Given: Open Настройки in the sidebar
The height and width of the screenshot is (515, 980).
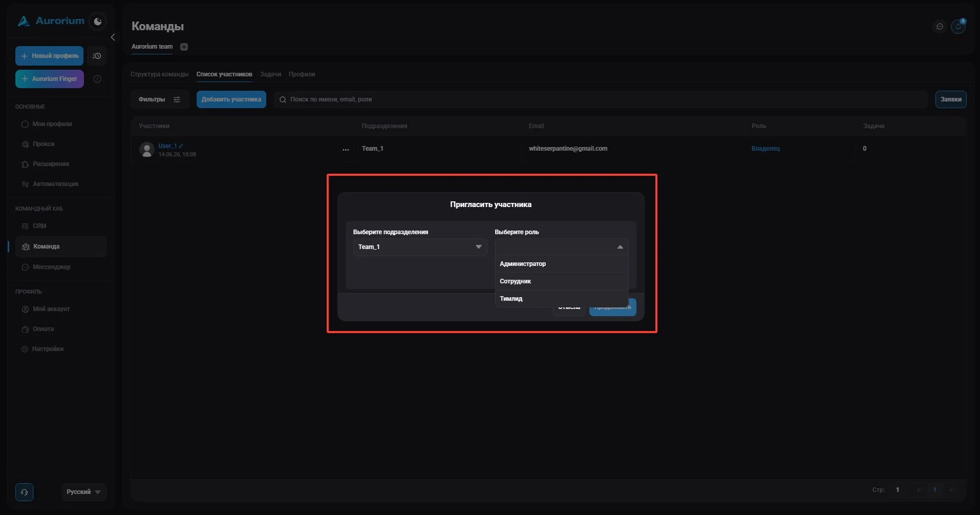Looking at the screenshot, I should tap(48, 349).
